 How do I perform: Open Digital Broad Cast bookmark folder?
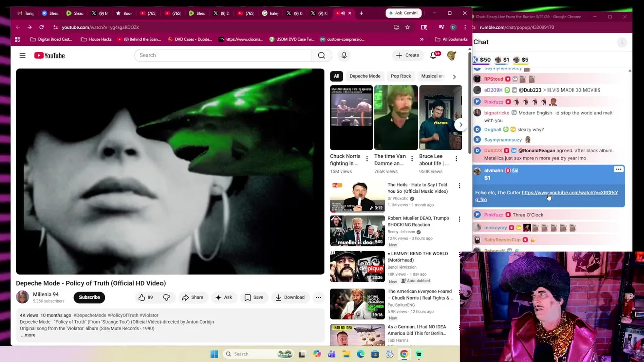(x=51, y=39)
